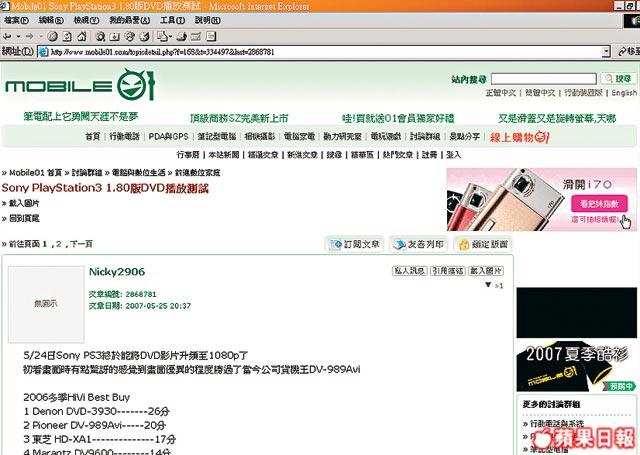Viewport: 640px width, 455px height.
Task: Open the Forward history dropdown arrow
Action: 40,37
